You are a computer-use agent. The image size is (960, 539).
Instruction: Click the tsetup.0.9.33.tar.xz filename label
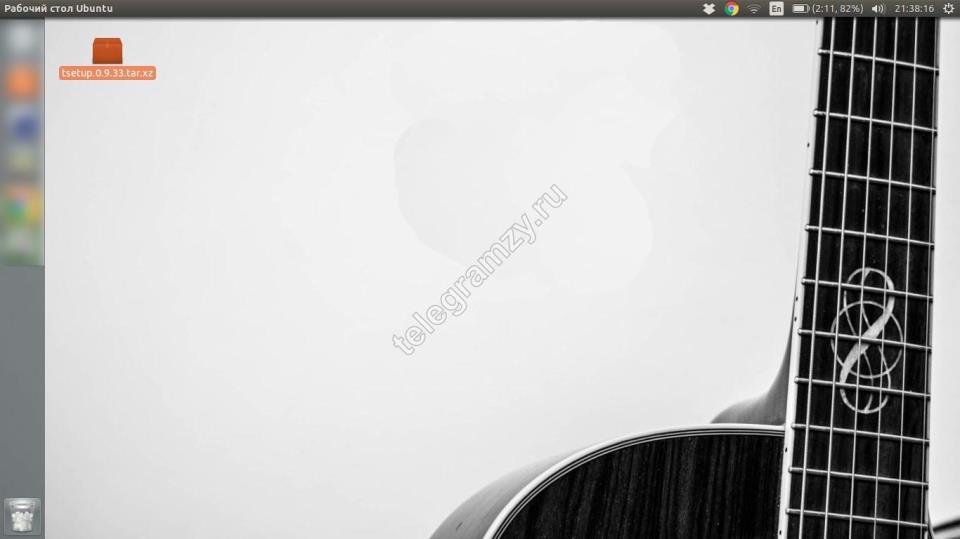pos(107,73)
